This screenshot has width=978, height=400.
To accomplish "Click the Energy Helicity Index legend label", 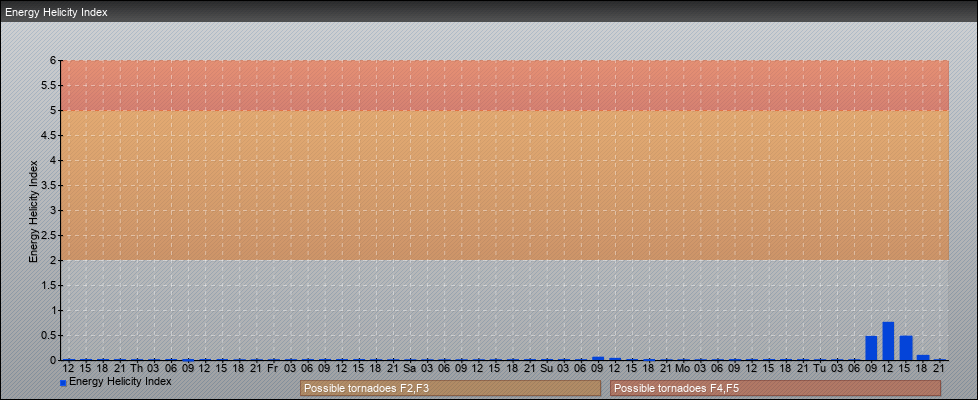I will 120,381.
